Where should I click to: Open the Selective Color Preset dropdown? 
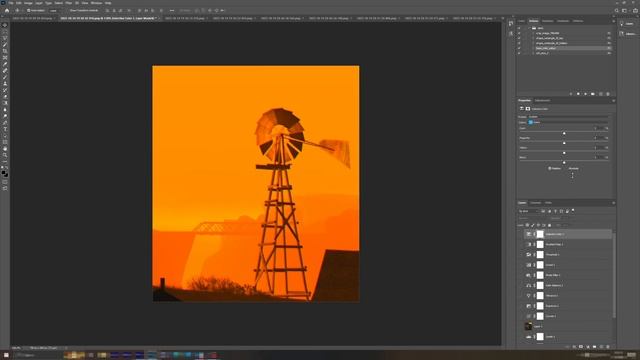568,117
